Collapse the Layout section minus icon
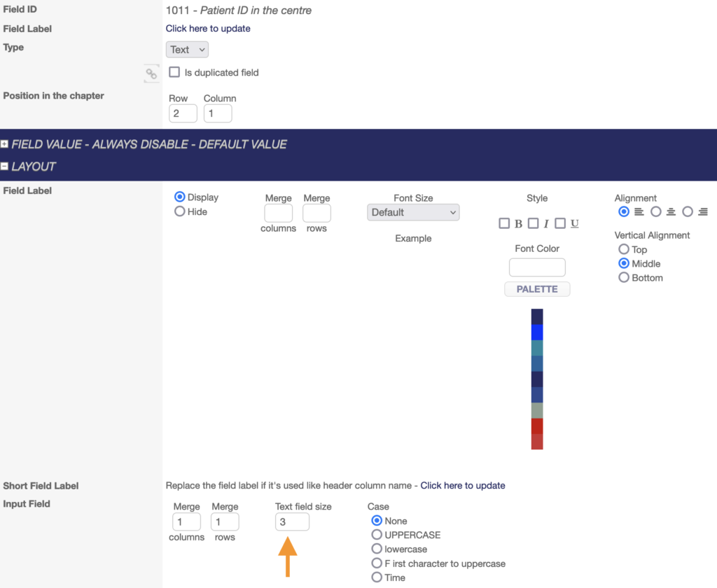Viewport: 717px width, 588px height. pos(5,167)
